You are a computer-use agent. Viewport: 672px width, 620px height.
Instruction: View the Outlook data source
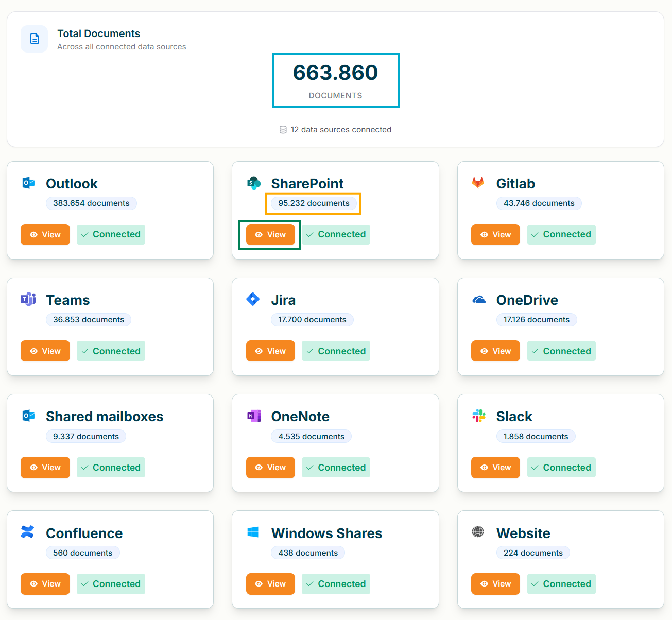(45, 235)
